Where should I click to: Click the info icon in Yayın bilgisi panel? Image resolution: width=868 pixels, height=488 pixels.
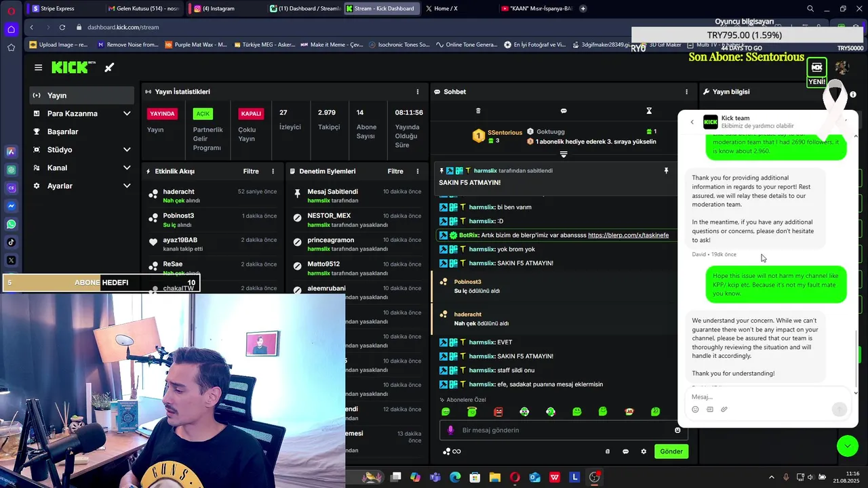click(853, 94)
